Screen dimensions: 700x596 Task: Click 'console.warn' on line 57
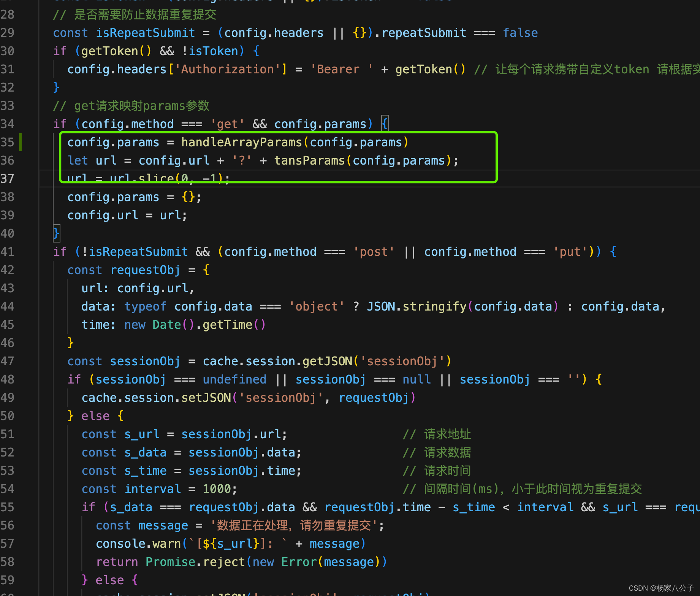coord(138,544)
